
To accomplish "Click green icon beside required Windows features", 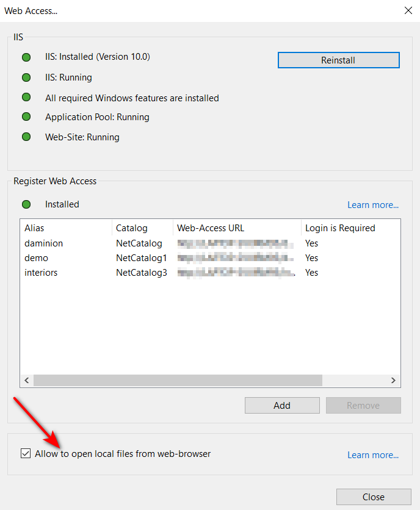I will click(26, 98).
